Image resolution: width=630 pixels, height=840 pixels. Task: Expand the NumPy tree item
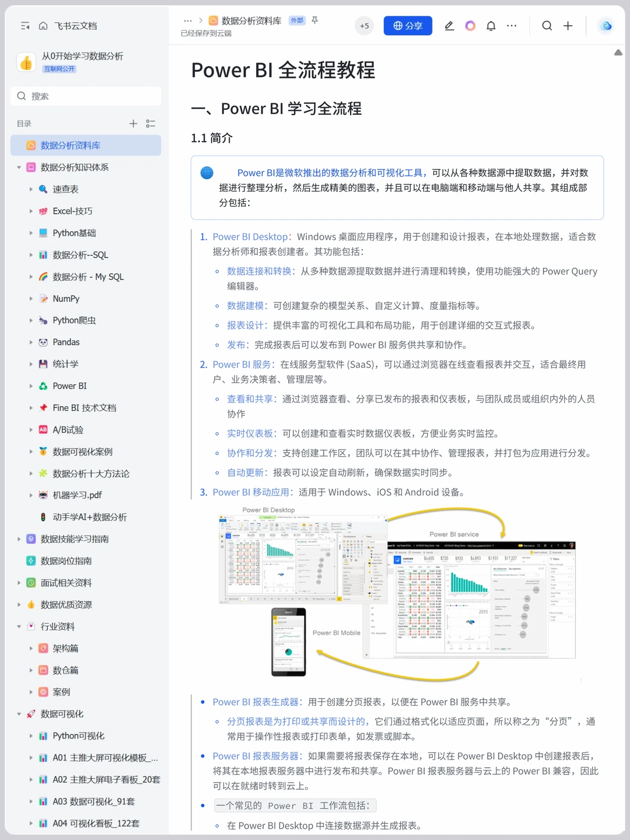[32, 298]
